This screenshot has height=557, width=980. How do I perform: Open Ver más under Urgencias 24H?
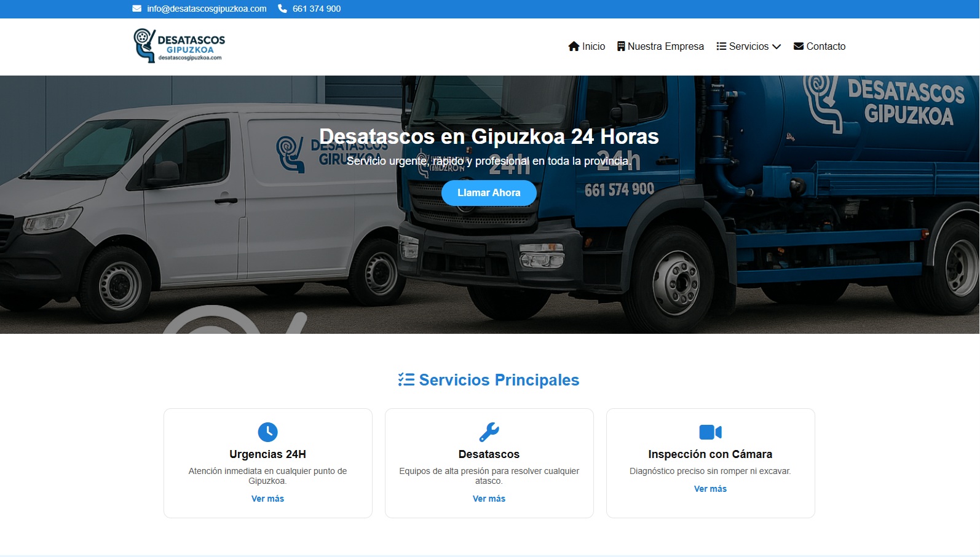[268, 499]
